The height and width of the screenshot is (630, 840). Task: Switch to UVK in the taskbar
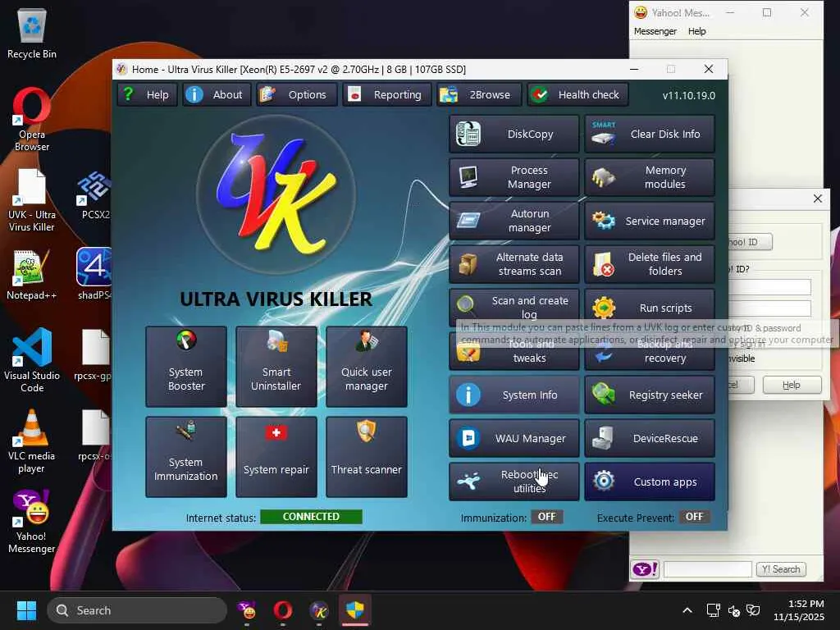click(x=319, y=610)
